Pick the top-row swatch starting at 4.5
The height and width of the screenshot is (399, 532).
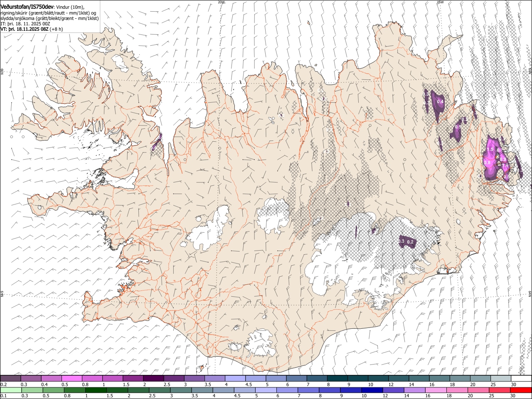256,378
